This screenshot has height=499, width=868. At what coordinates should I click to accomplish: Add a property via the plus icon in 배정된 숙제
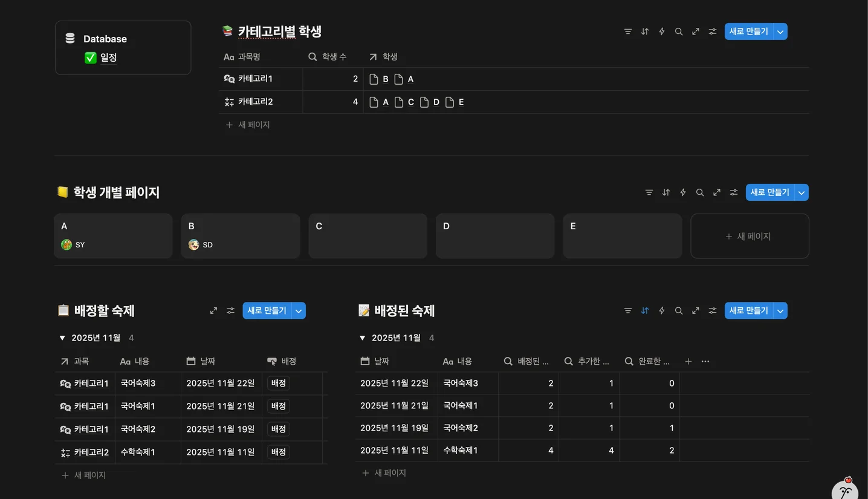(688, 361)
